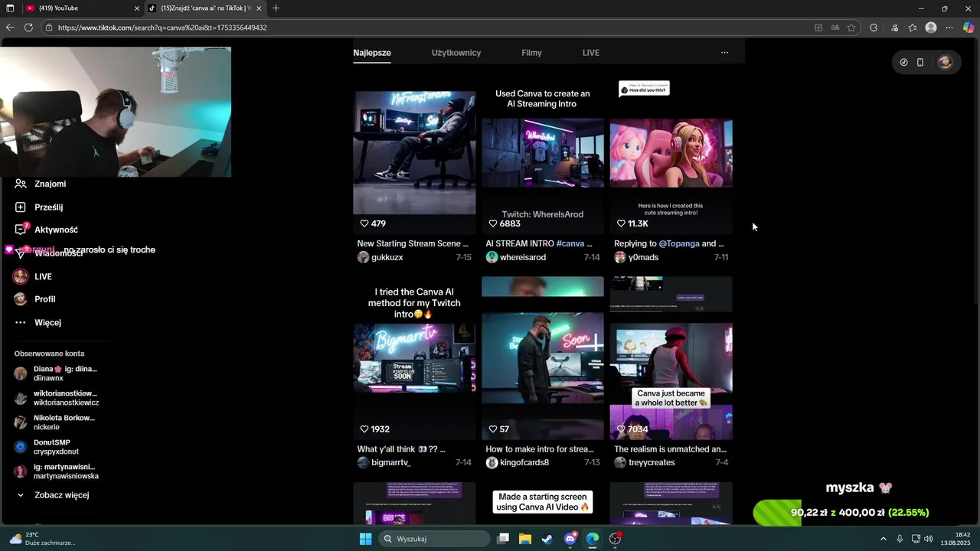Open media control icon in toolbar
This screenshot has width=980, height=551.
[x=894, y=28]
